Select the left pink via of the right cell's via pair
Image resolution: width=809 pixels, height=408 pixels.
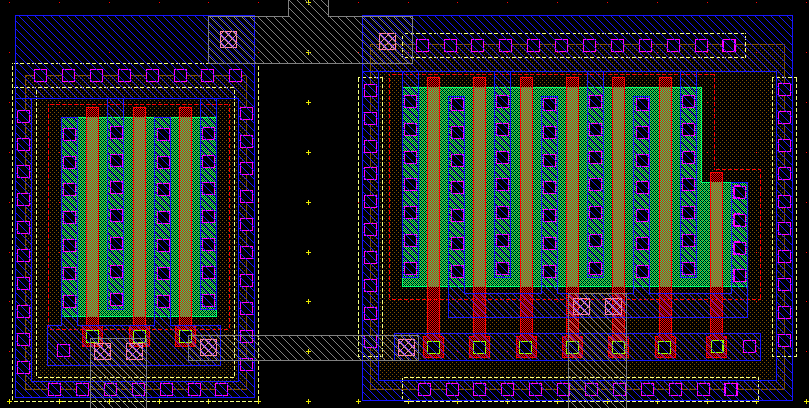point(581,306)
